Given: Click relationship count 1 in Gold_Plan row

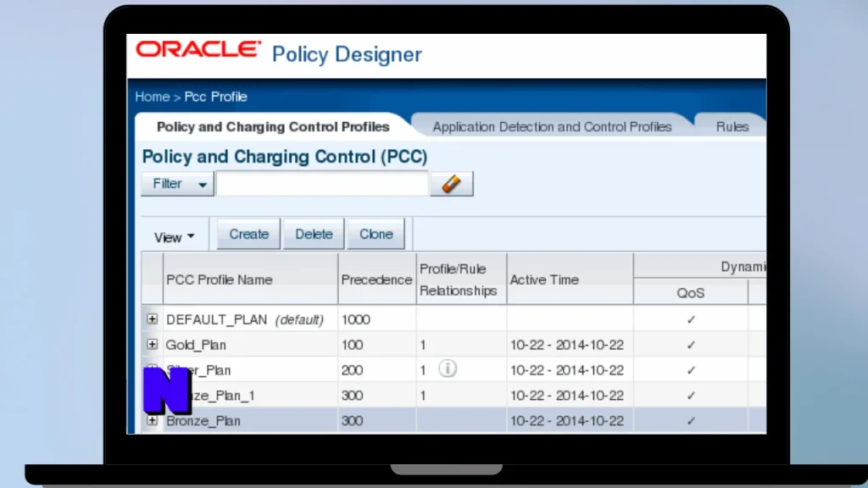Looking at the screenshot, I should [x=423, y=346].
